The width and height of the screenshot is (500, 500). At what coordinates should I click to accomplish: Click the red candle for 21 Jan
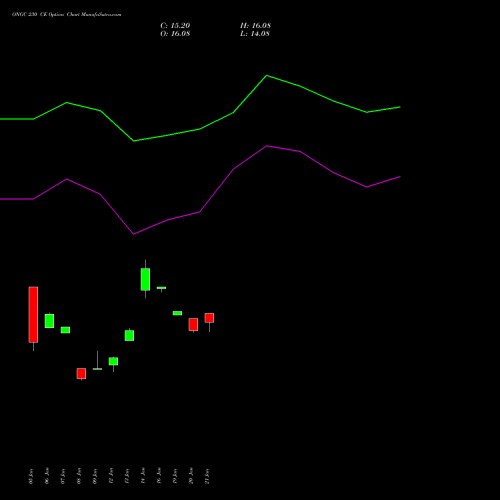(x=209, y=318)
